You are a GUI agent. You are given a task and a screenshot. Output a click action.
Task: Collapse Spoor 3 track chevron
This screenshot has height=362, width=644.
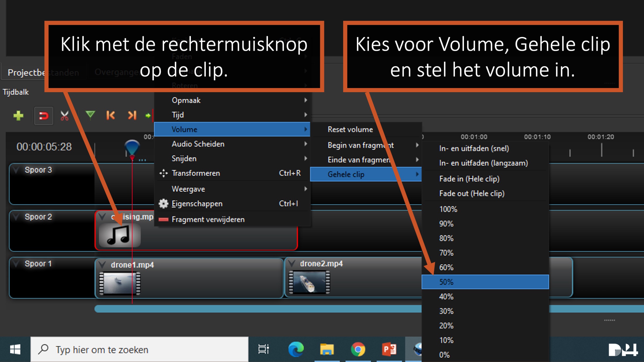click(x=16, y=170)
